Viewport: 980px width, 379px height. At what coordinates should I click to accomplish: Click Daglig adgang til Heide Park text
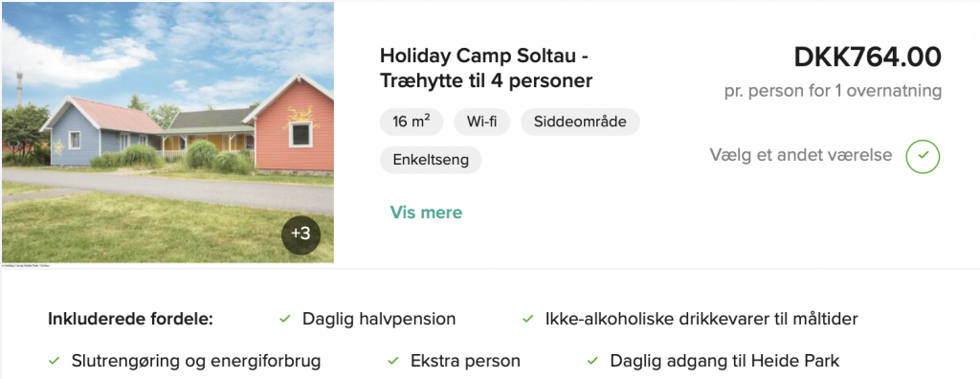click(724, 361)
